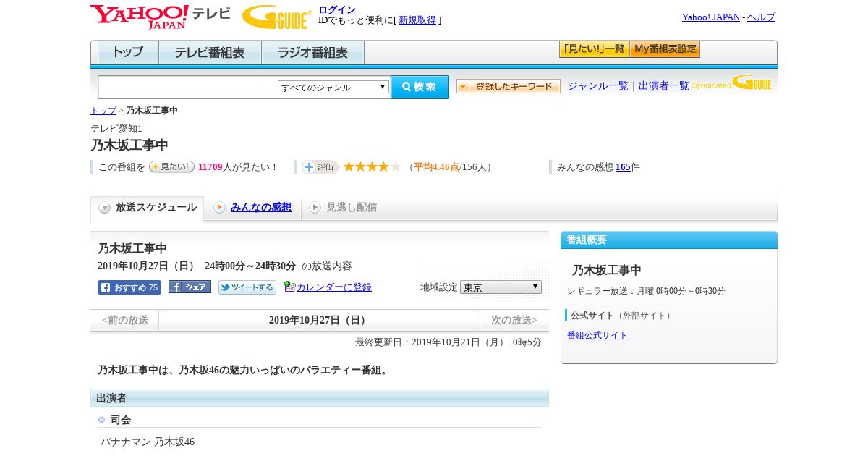
Task: Open the 登録したキーワード dropdown
Action: pos(509,86)
